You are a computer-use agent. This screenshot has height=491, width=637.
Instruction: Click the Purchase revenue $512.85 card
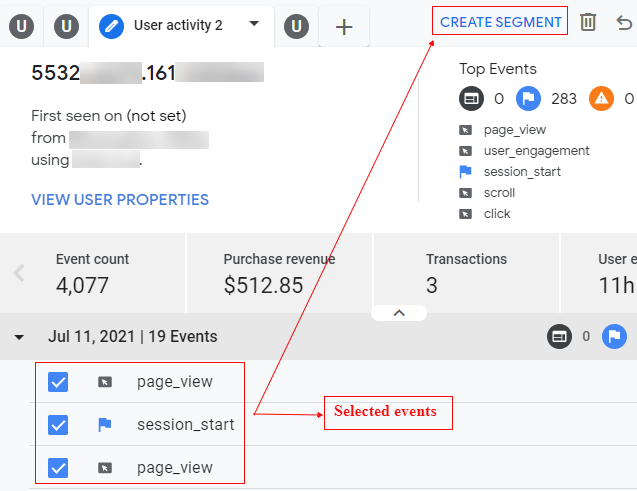279,273
